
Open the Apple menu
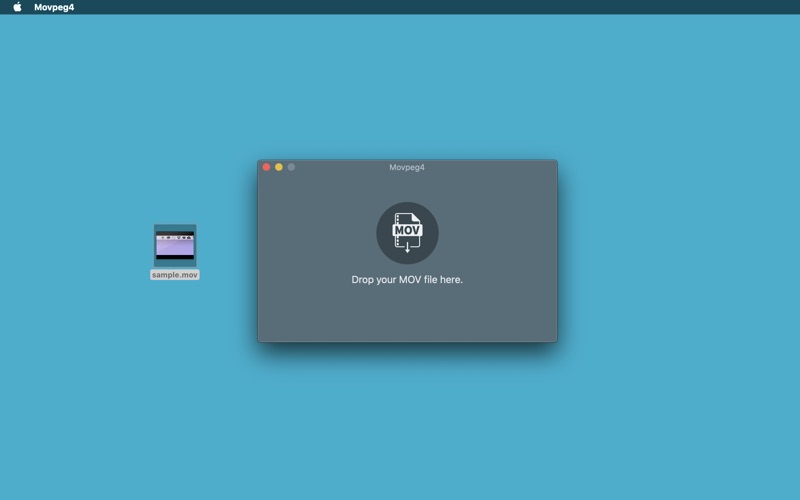pyautogui.click(x=17, y=7)
